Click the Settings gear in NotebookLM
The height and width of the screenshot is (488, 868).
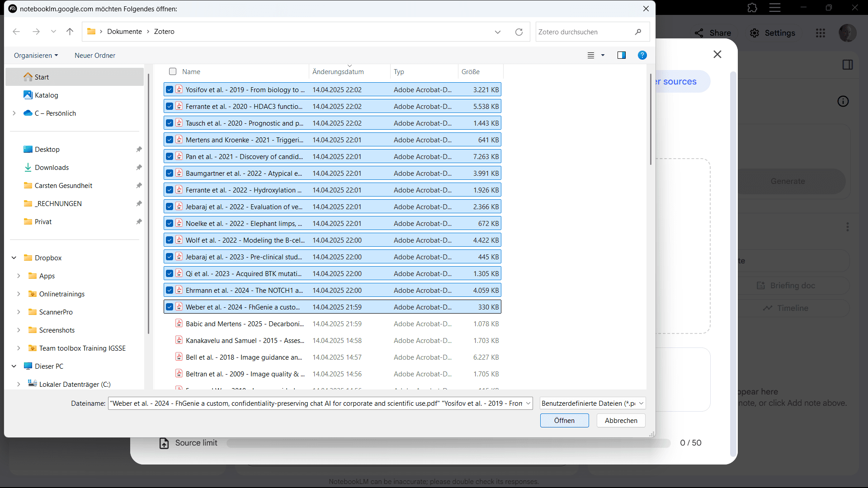pos(755,33)
